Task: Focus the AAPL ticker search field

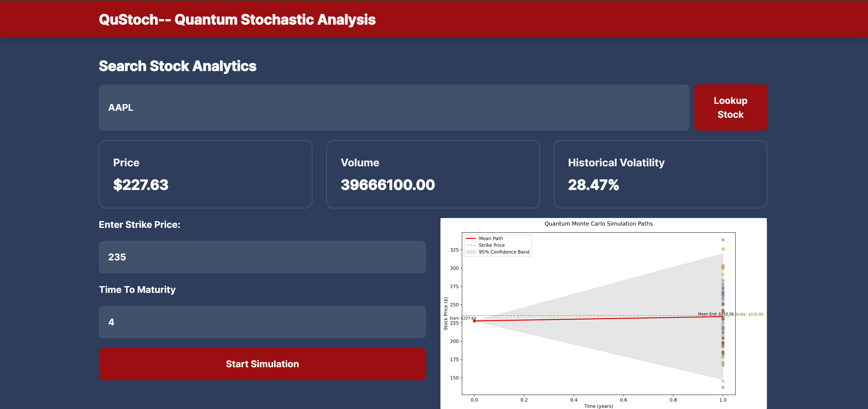Action: pos(394,108)
